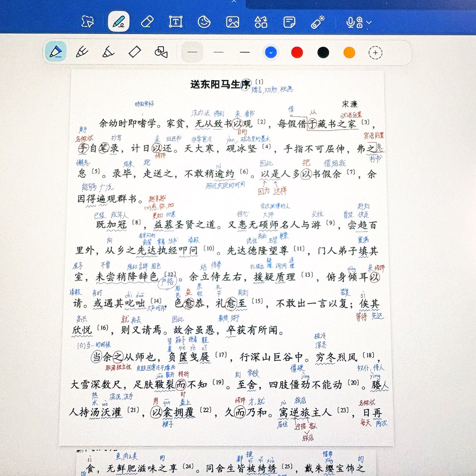The width and height of the screenshot is (476, 476).
Task: Switch to the eraser tool
Action: 147,21
